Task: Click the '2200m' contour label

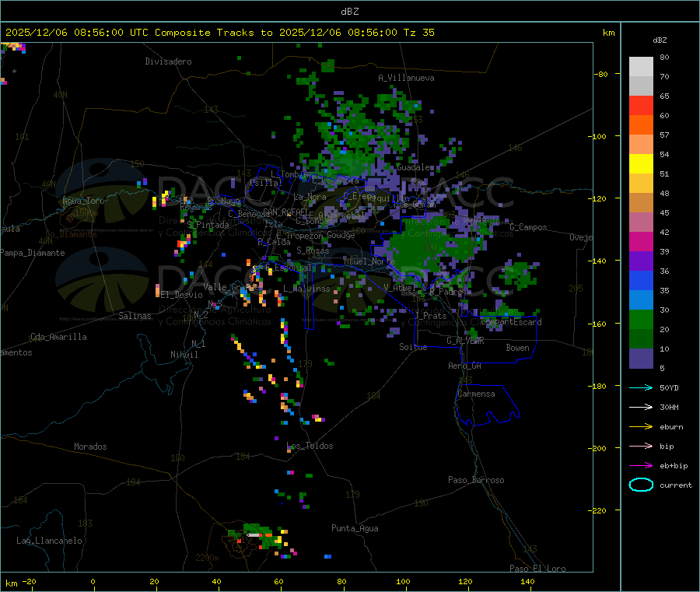Action: [x=207, y=558]
